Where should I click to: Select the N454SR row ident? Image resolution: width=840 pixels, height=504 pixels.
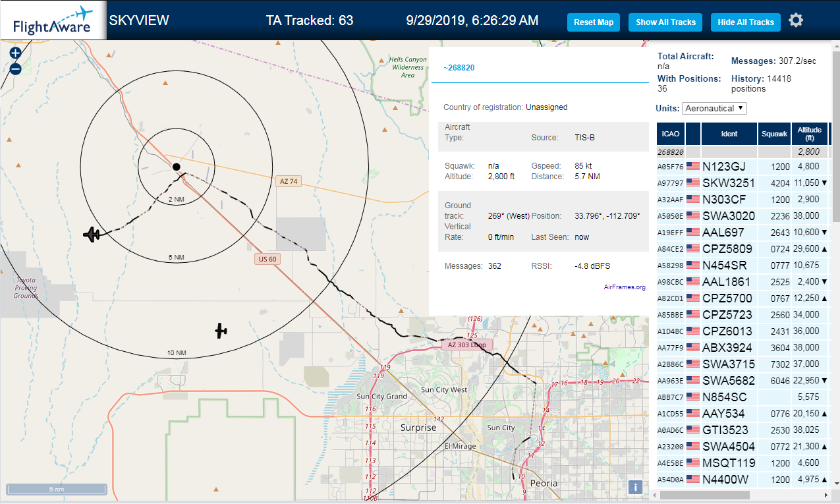click(724, 266)
